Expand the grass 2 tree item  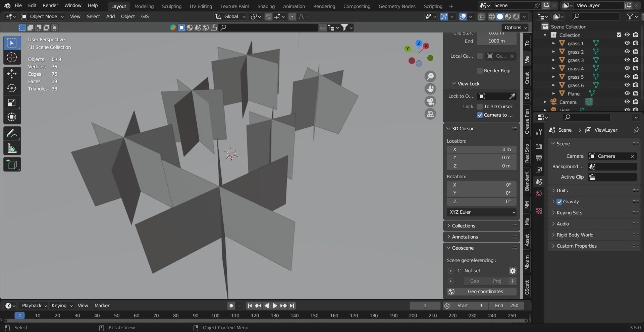[553, 52]
